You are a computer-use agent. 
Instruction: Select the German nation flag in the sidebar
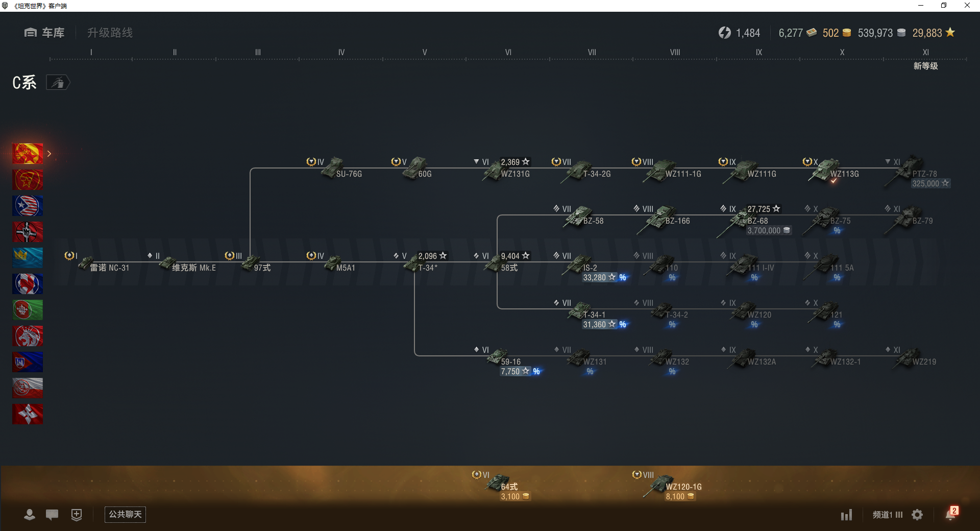pyautogui.click(x=28, y=232)
